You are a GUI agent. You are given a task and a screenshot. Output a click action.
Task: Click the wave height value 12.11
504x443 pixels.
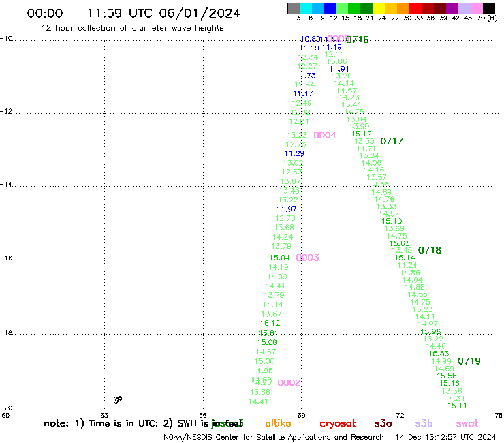point(334,54)
